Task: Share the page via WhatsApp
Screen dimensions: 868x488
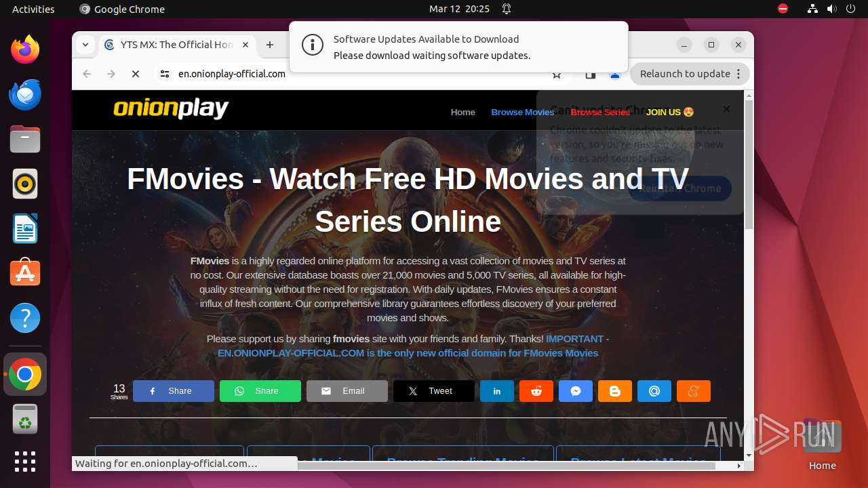Action: click(x=260, y=391)
